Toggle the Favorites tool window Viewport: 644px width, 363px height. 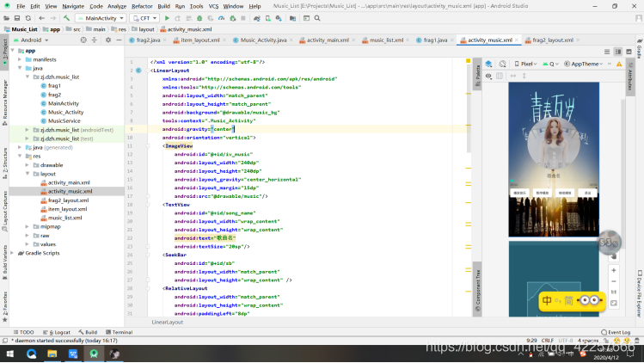(3, 308)
